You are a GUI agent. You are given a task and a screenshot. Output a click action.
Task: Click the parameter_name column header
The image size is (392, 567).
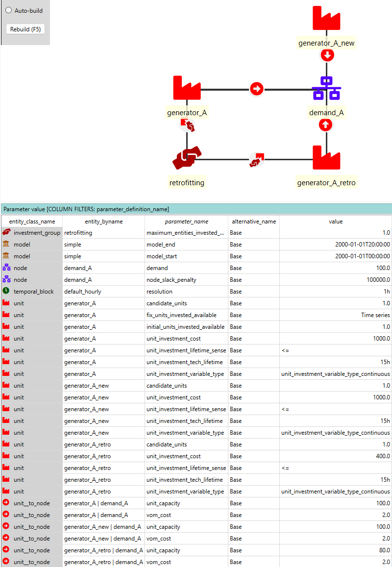[187, 222]
